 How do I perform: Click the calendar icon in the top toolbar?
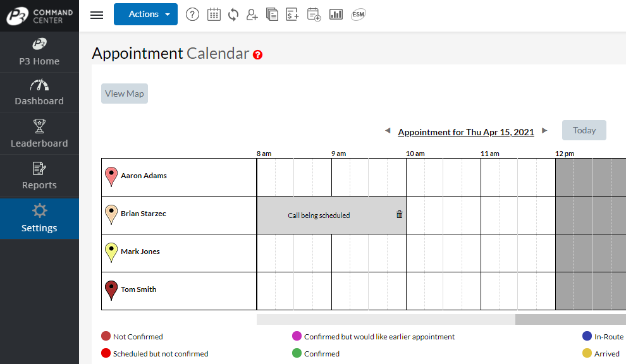click(x=214, y=14)
